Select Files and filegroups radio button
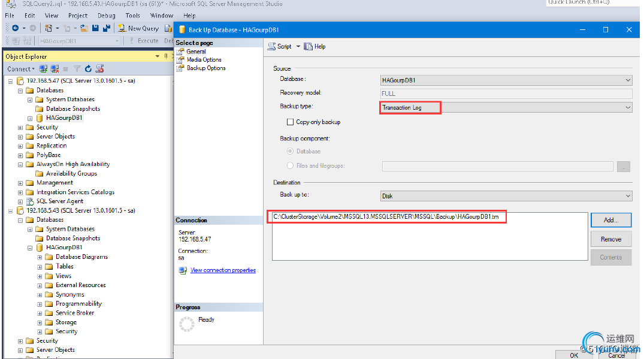 coord(291,165)
